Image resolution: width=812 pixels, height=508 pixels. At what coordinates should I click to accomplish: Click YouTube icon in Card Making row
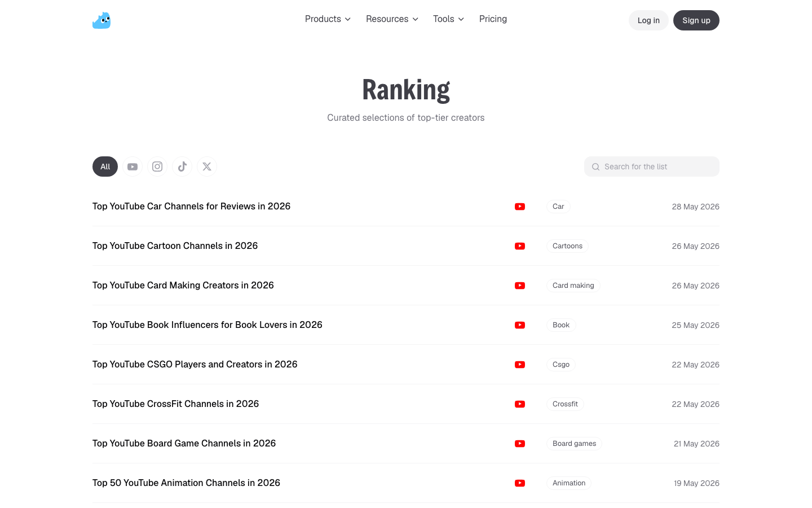(x=520, y=286)
